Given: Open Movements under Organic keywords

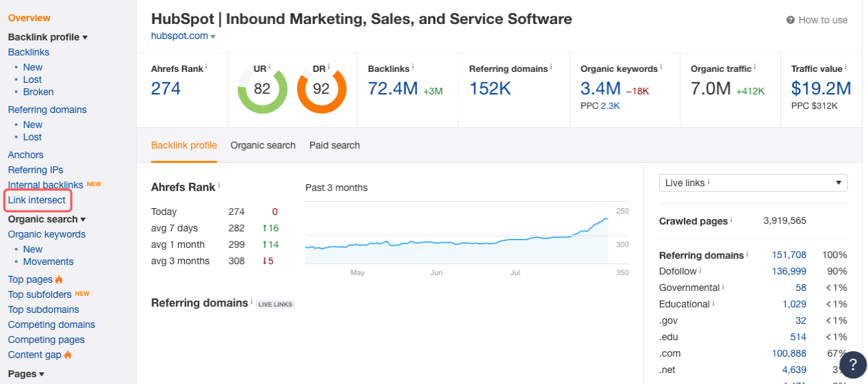Looking at the screenshot, I should (x=49, y=261).
